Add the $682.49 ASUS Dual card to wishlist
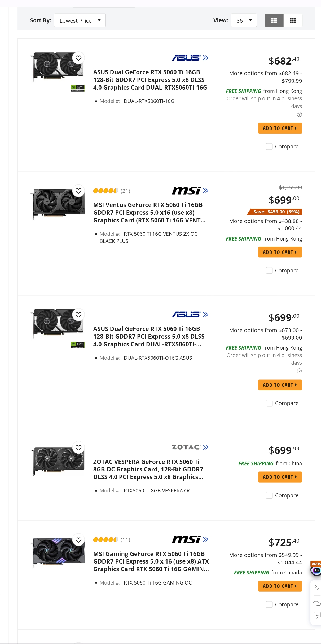 click(x=78, y=58)
